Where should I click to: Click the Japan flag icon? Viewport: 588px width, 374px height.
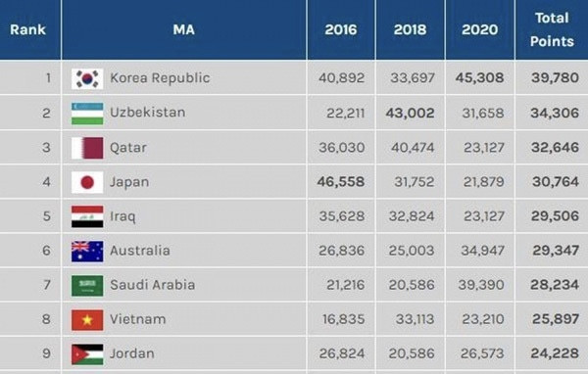87,182
